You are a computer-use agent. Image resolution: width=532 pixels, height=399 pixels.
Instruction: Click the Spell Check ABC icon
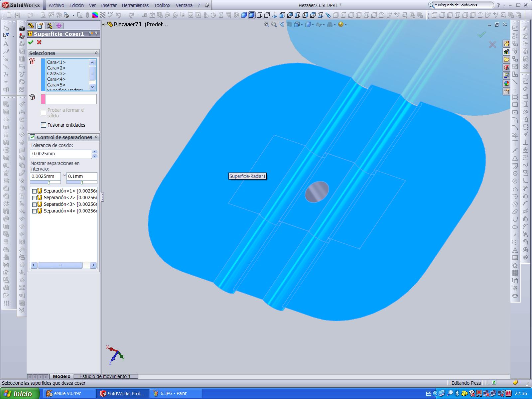click(110, 15)
